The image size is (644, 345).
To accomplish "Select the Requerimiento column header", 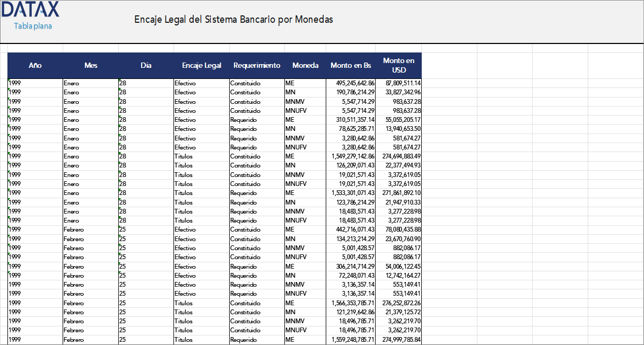I will tap(256, 65).
